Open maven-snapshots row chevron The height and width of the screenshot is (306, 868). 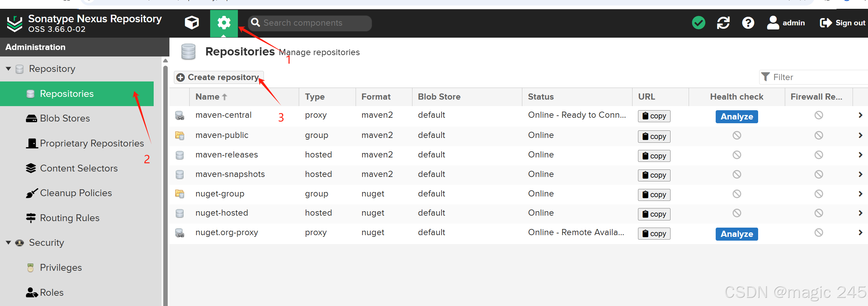(x=860, y=175)
